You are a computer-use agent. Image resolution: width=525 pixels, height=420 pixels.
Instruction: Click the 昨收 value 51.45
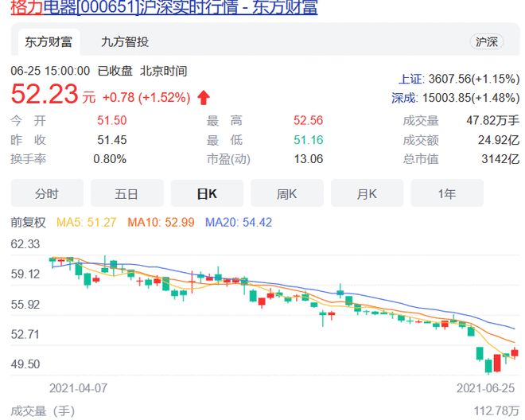112,140
